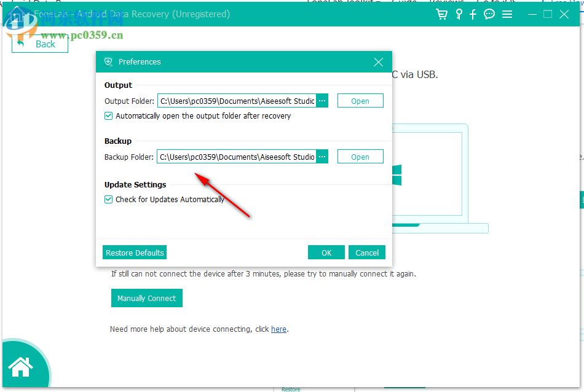
Task: Click Open next to Output Folder
Action: pyautogui.click(x=360, y=100)
